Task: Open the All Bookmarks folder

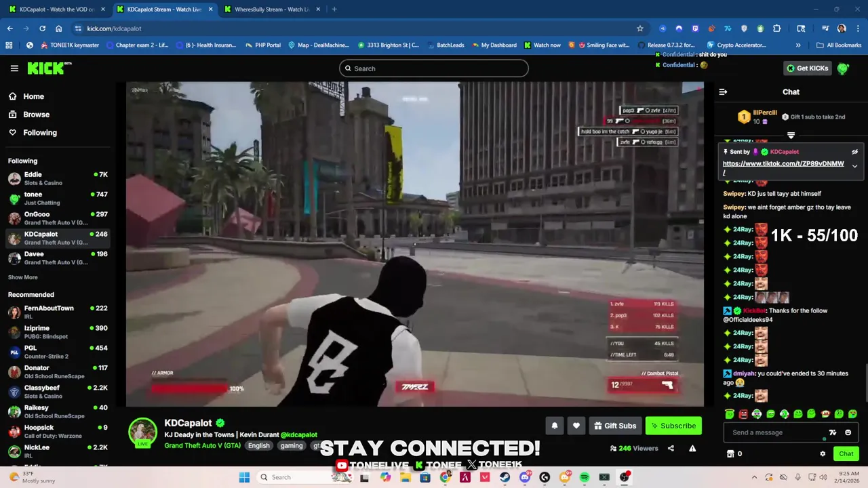Action: (839, 45)
